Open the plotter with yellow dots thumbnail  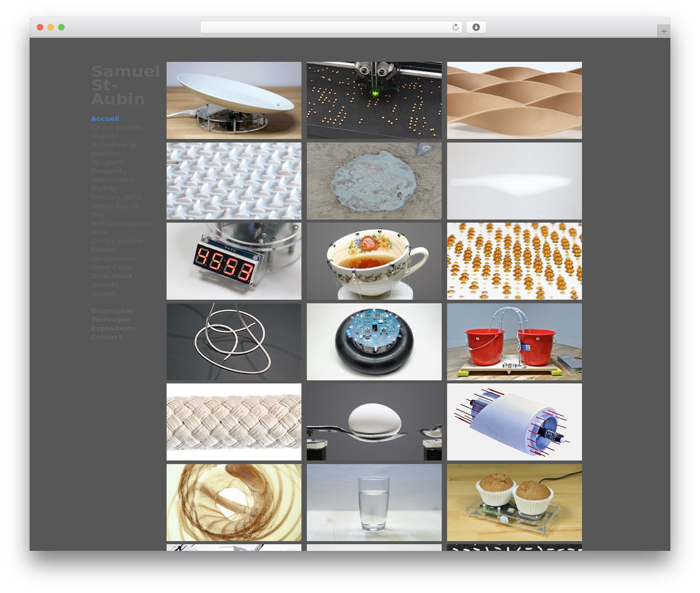click(x=374, y=100)
